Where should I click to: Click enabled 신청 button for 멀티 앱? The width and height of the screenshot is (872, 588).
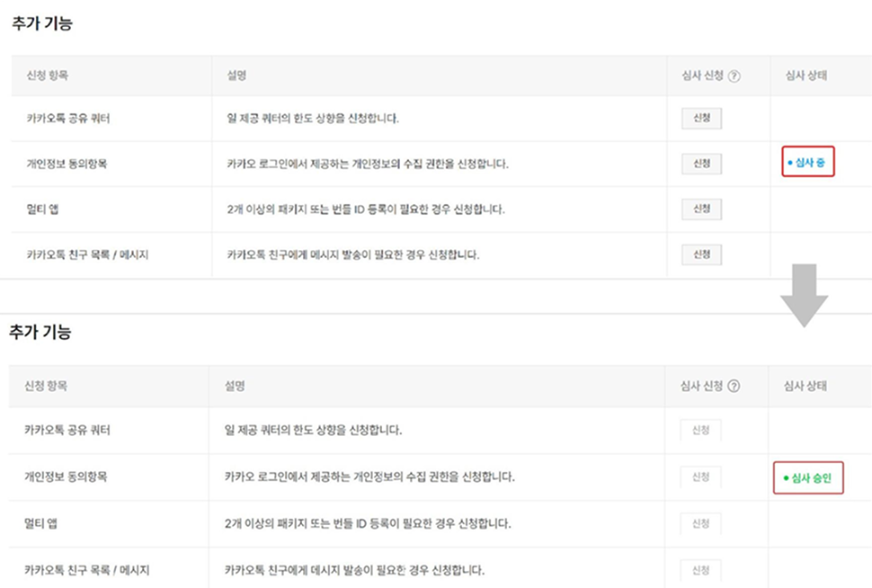pos(702,209)
